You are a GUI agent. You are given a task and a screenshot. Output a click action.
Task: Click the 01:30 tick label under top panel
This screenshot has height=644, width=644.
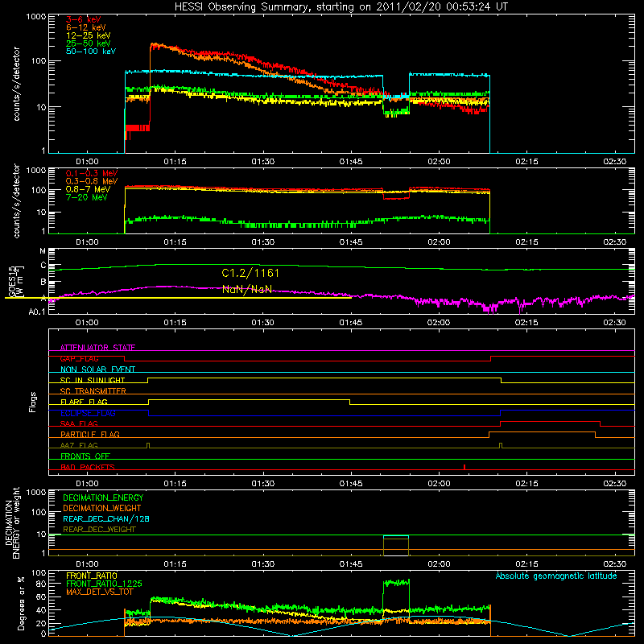click(x=263, y=162)
